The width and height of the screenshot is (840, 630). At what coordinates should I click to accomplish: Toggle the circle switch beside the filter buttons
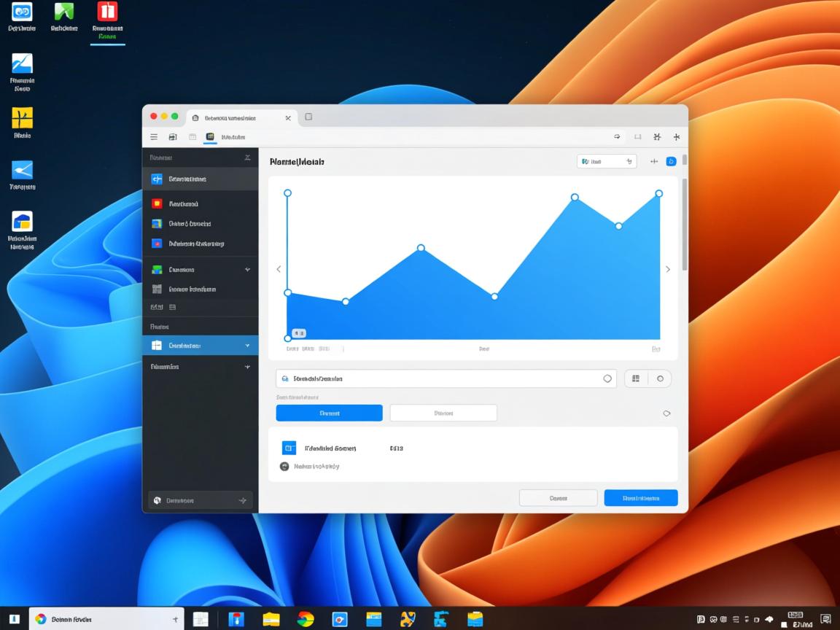(666, 413)
